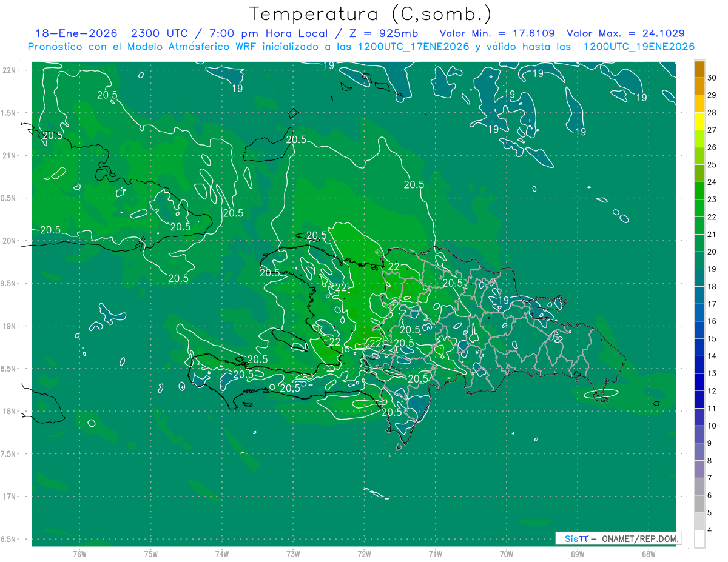
Task: Click the 72W longitude axis label
Action: (x=364, y=554)
